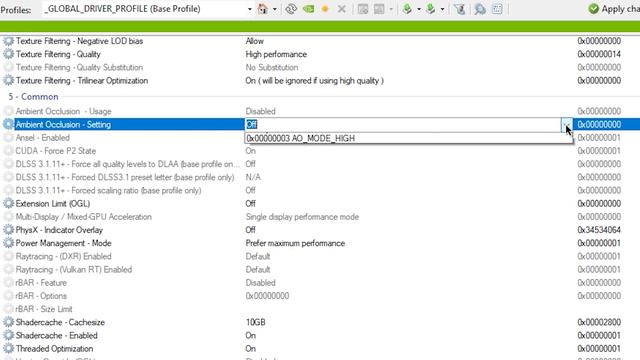The height and width of the screenshot is (360, 640).
Task: Select 0x00000003 AO_MODE_HIGH from the dropdown list
Action: (x=408, y=138)
